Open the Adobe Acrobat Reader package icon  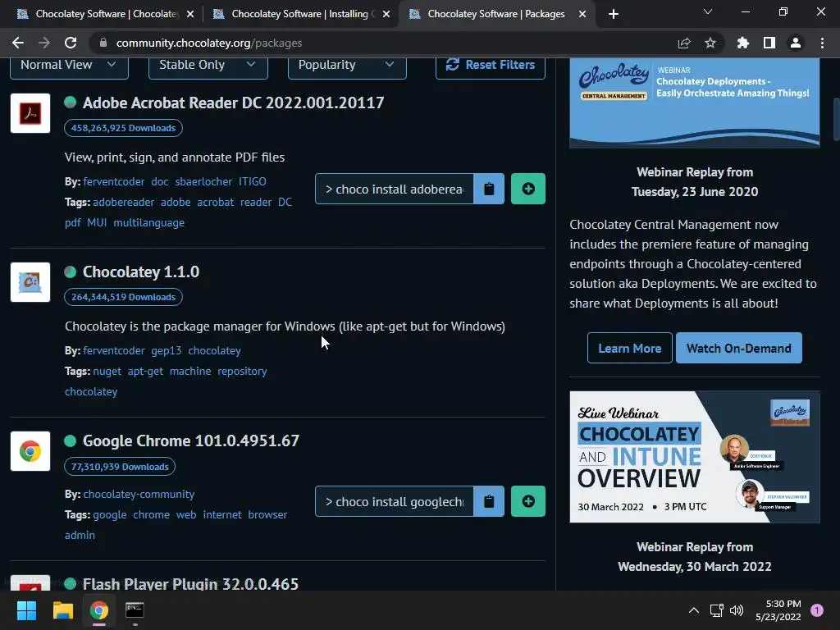coord(30,113)
